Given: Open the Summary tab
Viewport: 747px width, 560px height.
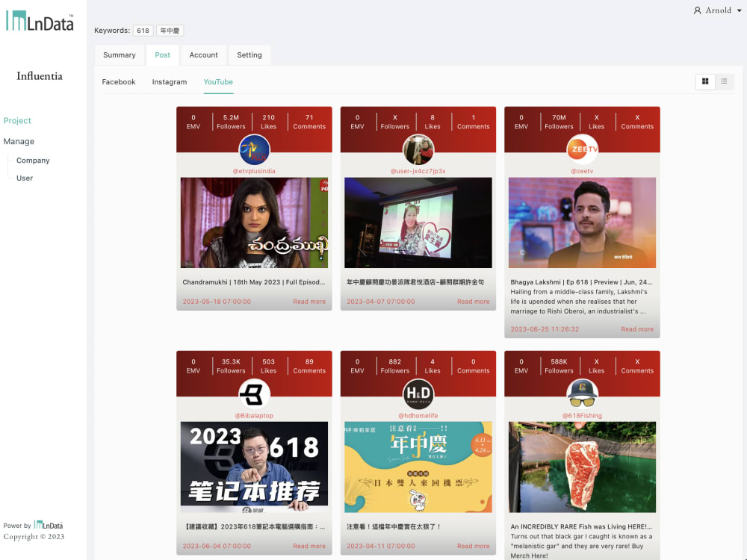Looking at the screenshot, I should (119, 55).
